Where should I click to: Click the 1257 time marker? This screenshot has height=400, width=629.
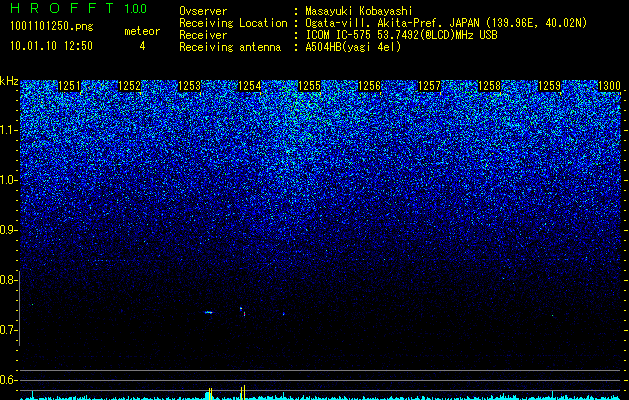[x=429, y=86]
